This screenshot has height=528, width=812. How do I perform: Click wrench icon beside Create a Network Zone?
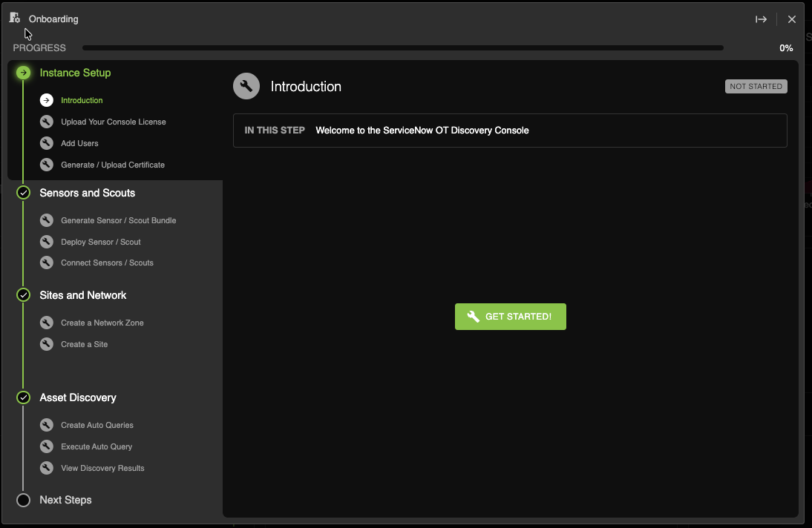[x=47, y=323]
